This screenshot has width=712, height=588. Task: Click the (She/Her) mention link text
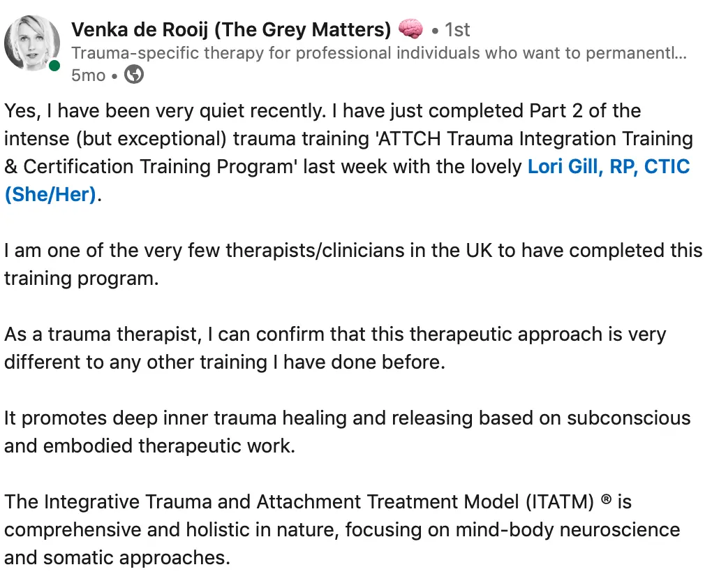pyautogui.click(x=50, y=195)
